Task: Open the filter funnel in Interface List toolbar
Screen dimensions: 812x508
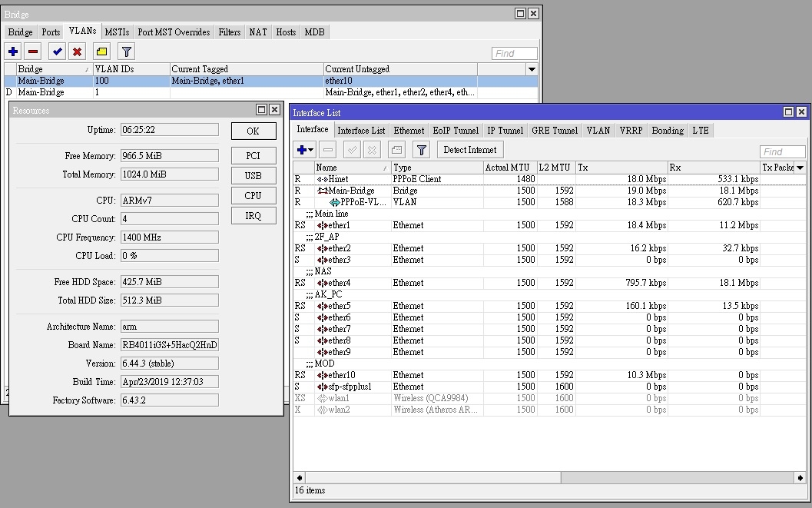Action: tap(421, 150)
